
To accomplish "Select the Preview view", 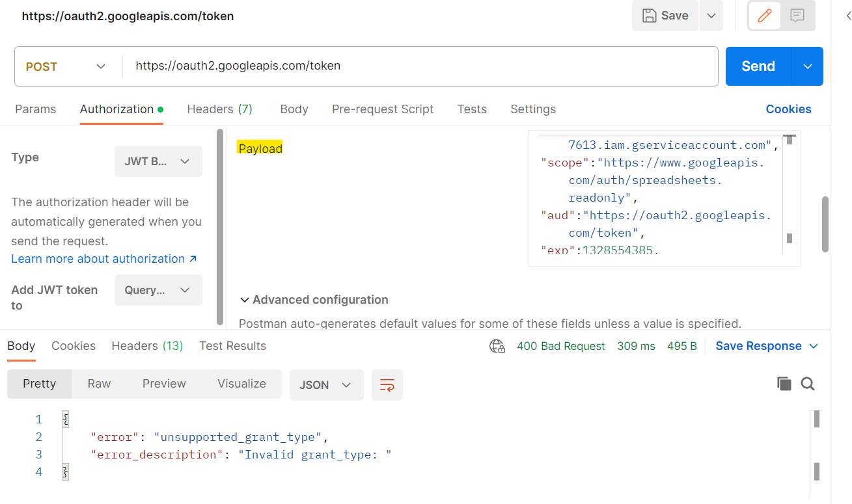I will pos(164,384).
